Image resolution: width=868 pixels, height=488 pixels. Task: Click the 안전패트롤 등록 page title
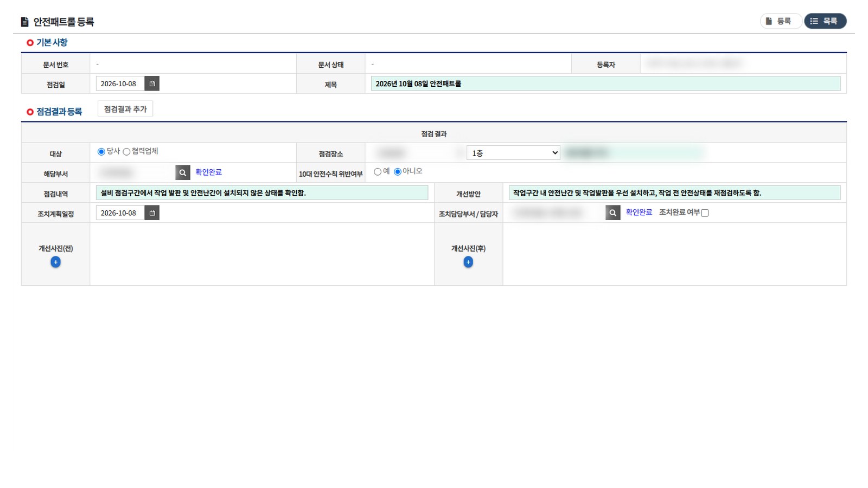pyautogui.click(x=63, y=22)
